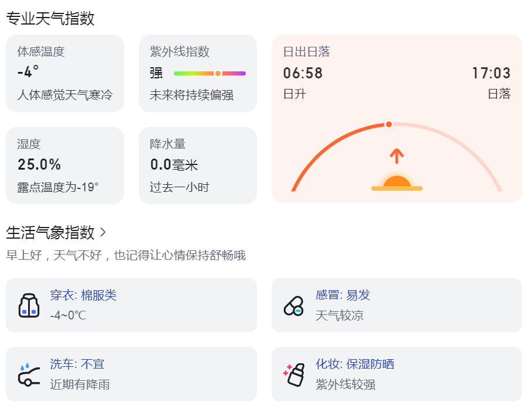The image size is (532, 413).
Task: Click the UV index gradient slider marker
Action: pos(218,73)
